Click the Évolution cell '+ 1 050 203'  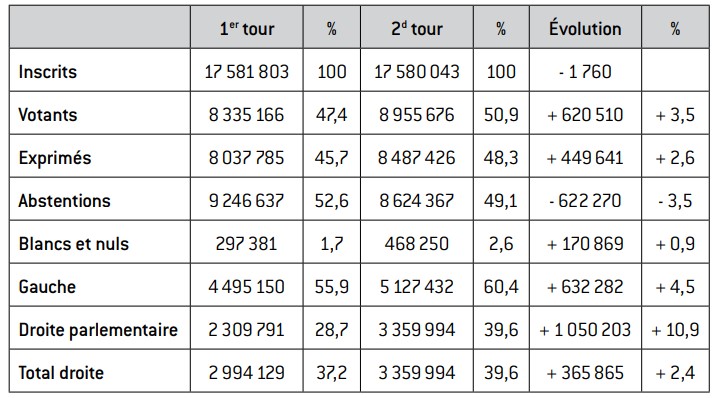coord(585,330)
